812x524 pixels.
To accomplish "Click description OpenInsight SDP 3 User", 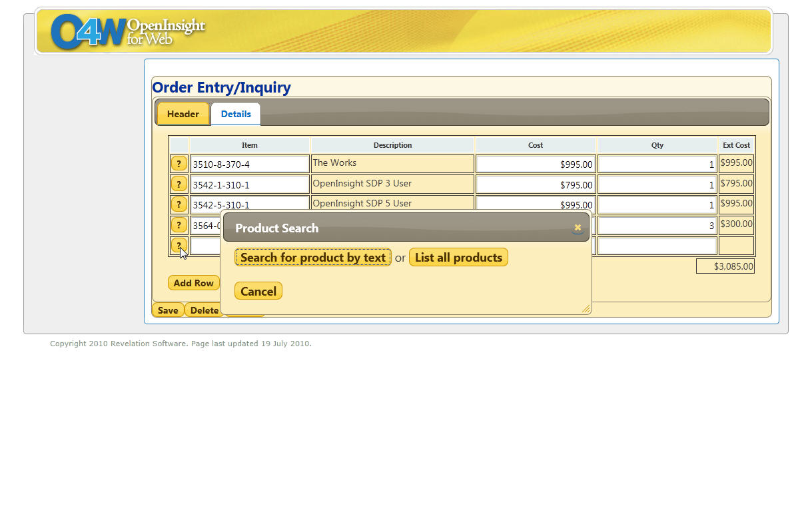I will [x=362, y=183].
